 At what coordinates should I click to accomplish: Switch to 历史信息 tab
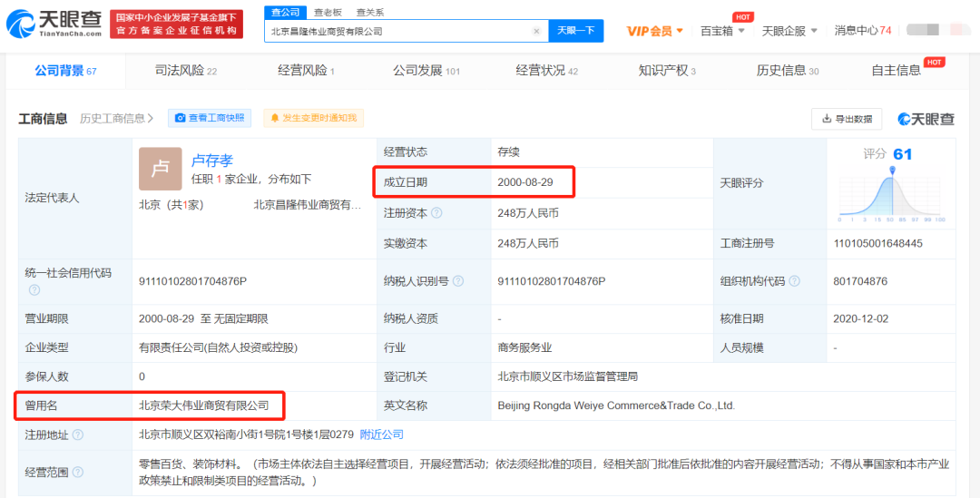pos(788,71)
